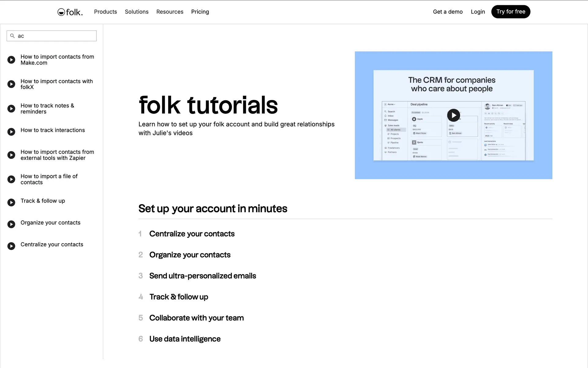This screenshot has height=368, width=588.
Task: Click the folk logo in header
Action: (70, 12)
